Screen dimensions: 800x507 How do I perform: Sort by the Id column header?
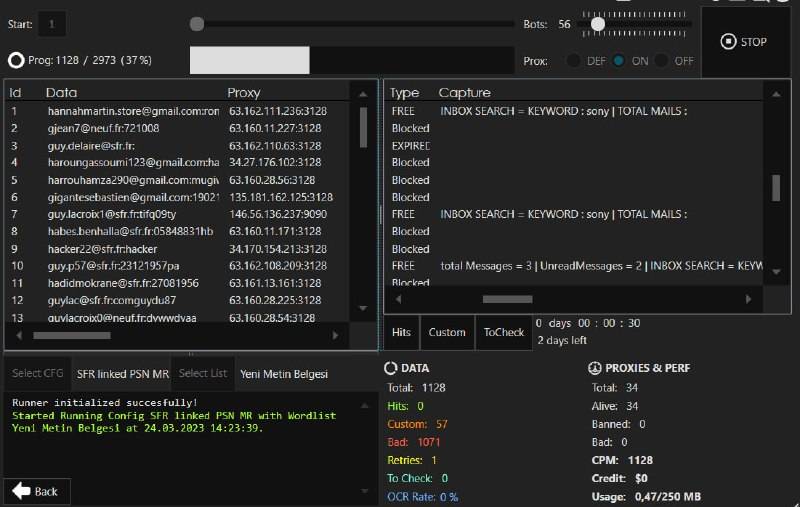point(15,93)
